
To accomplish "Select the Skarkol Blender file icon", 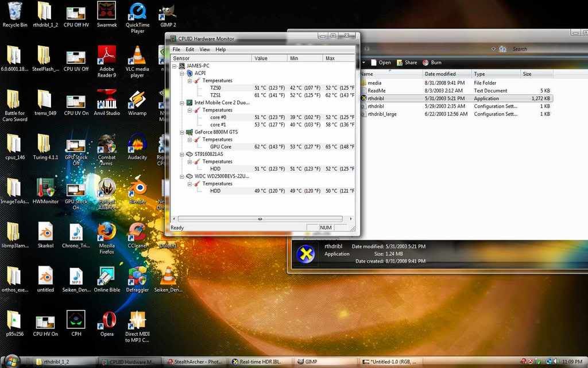I will pyautogui.click(x=45, y=235).
